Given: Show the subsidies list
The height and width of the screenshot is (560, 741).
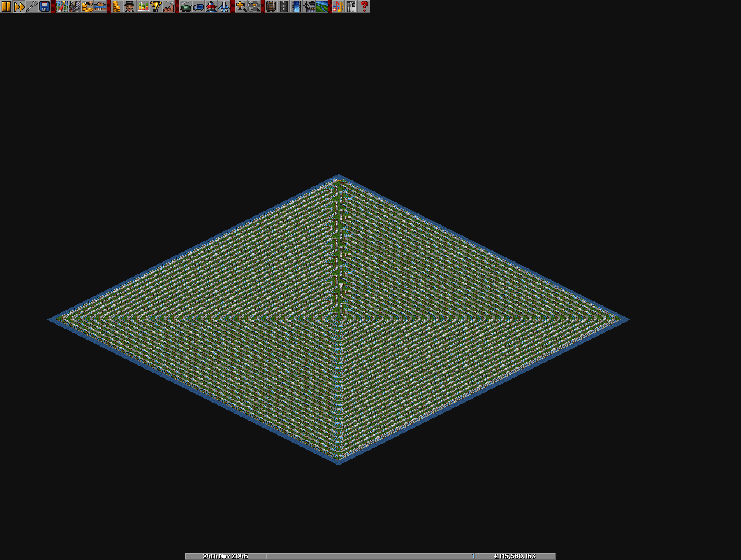Looking at the screenshot, I should pos(87,6).
